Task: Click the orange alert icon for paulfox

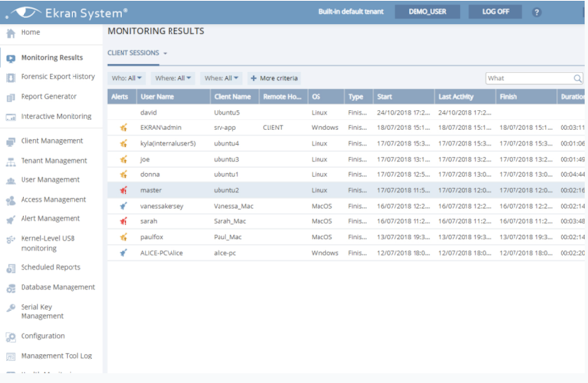Action: point(123,237)
